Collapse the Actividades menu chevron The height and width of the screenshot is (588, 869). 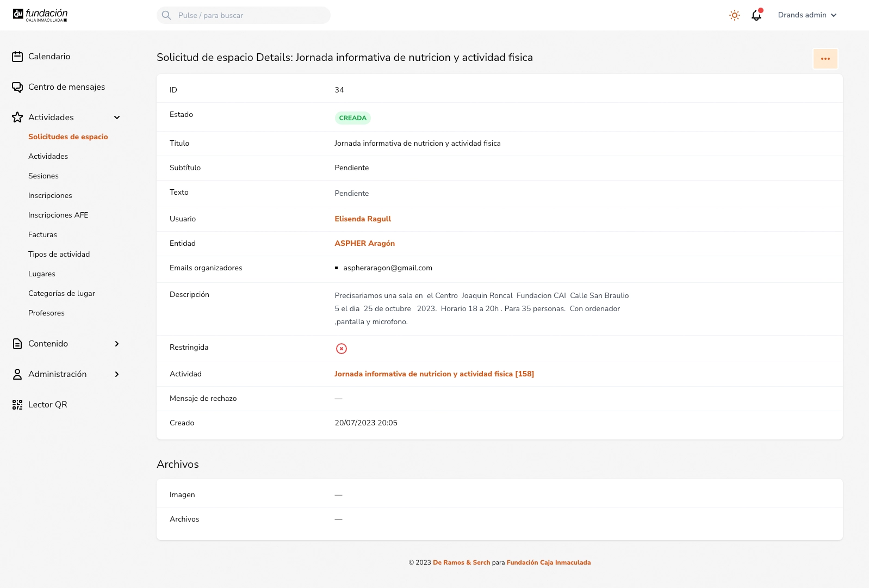117,117
